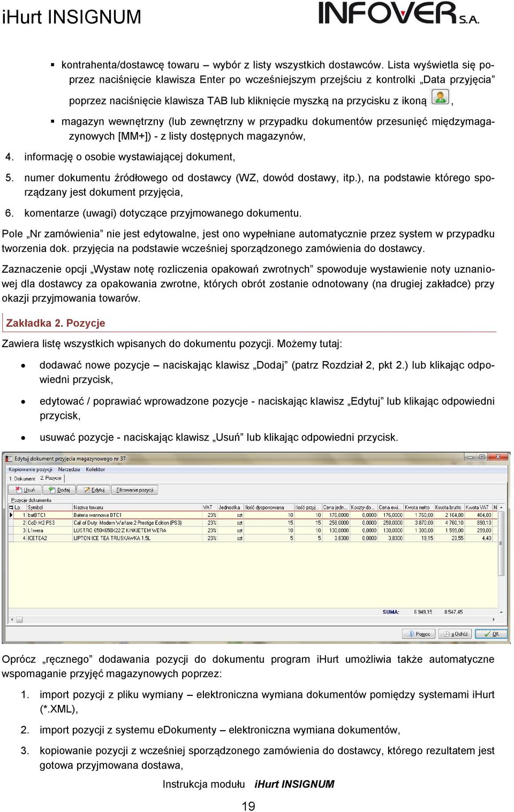Click the page number 19

pyautogui.click(x=248, y=806)
